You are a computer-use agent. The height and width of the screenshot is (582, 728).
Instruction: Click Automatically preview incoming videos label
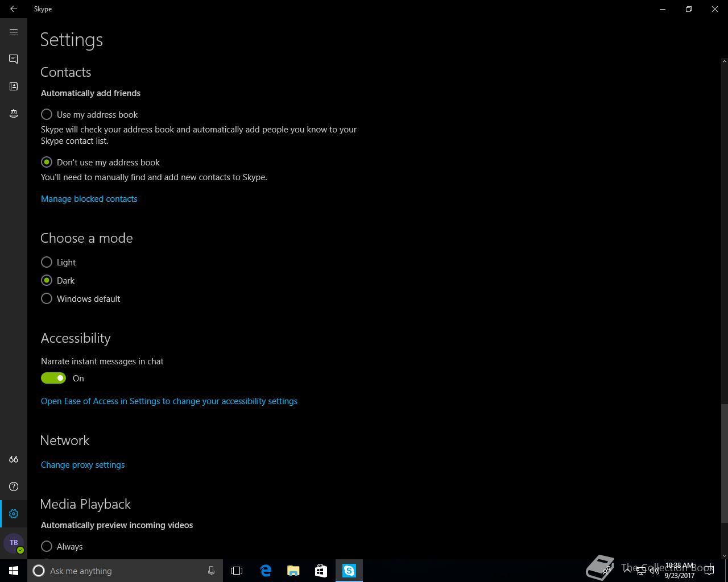117,525
